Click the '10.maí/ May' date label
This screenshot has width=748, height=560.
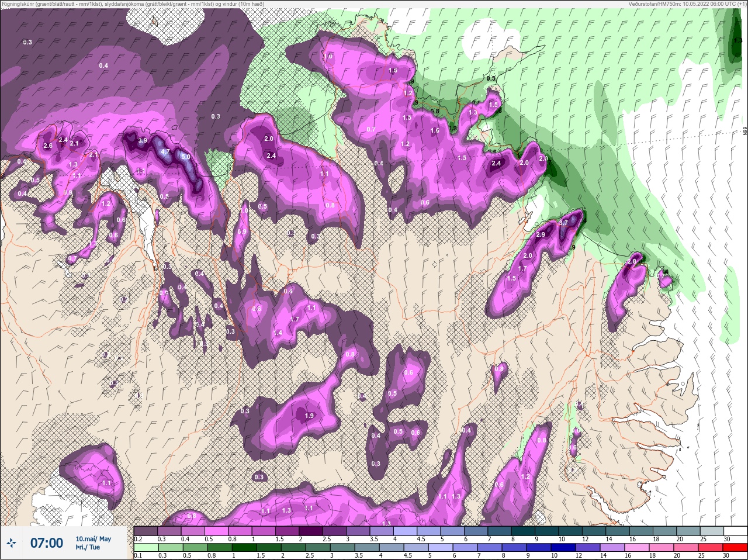coord(93,539)
